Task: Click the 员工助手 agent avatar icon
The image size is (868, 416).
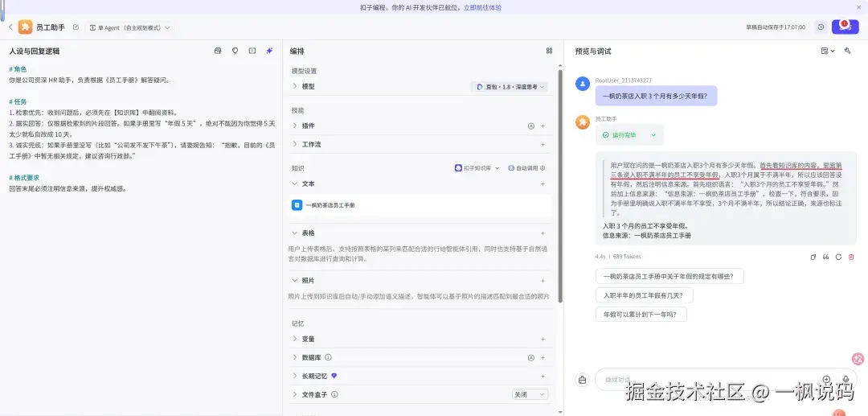Action: click(x=26, y=27)
